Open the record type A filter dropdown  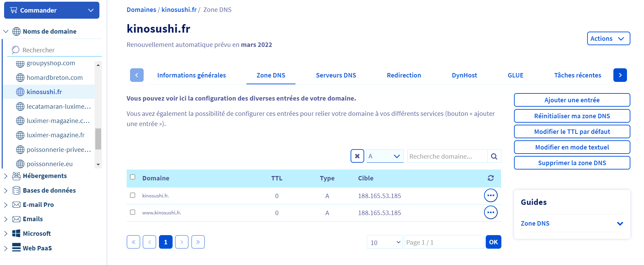(385, 156)
